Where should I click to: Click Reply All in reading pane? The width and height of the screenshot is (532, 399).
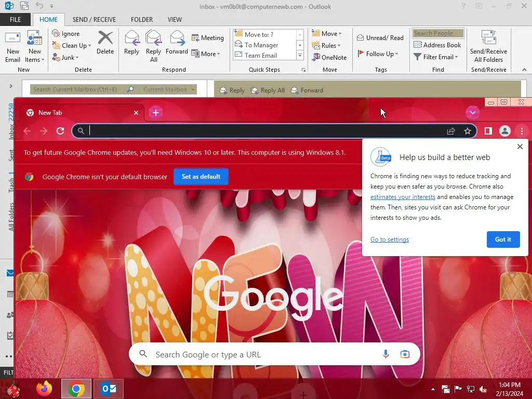(x=268, y=90)
